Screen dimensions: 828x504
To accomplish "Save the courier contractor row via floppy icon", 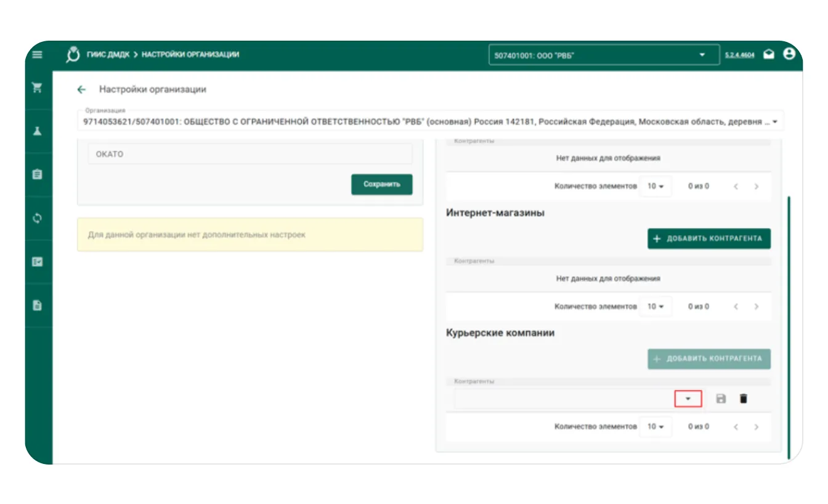I will point(721,399).
